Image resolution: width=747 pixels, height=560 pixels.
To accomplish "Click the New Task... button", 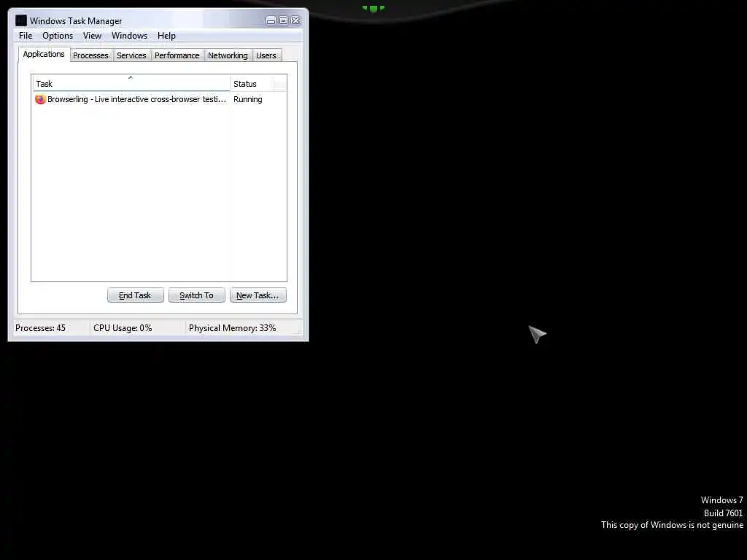I will click(x=258, y=295).
